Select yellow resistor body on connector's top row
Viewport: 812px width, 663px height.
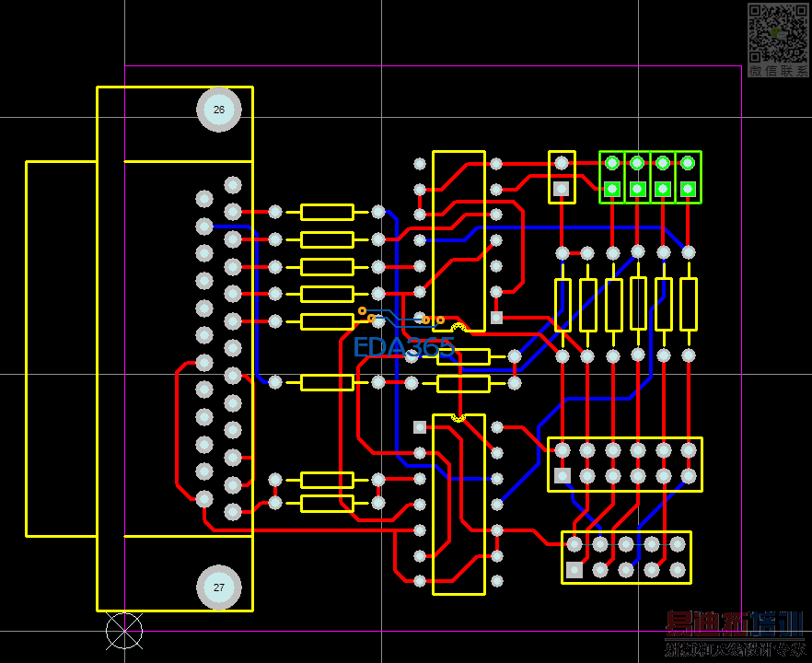tap(328, 213)
